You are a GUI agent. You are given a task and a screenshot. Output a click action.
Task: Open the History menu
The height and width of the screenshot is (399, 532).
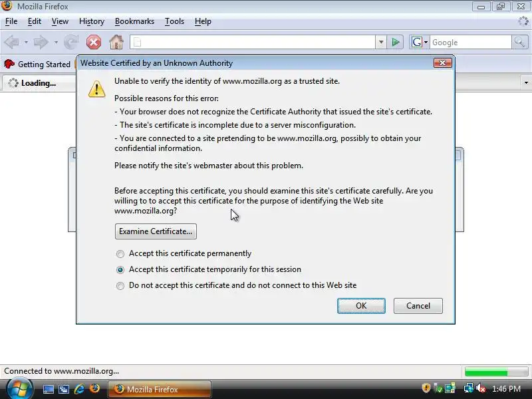coord(92,21)
